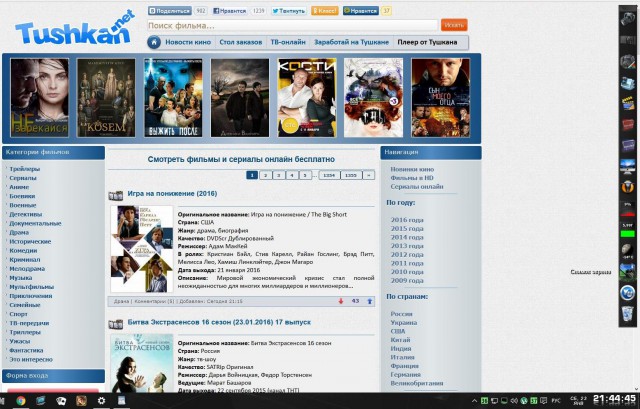Open the Игра на понижение (2016) title link
This screenshot has width=640, height=409.
coord(172,193)
